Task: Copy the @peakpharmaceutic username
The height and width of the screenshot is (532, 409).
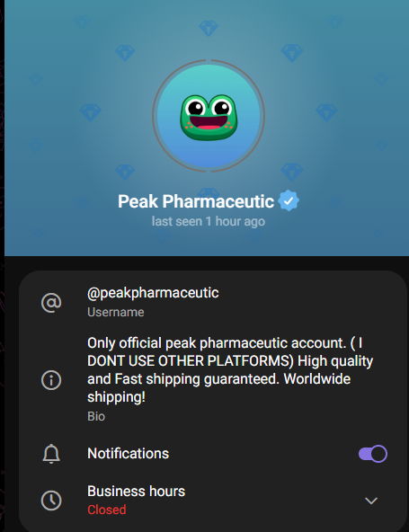Action: [153, 293]
